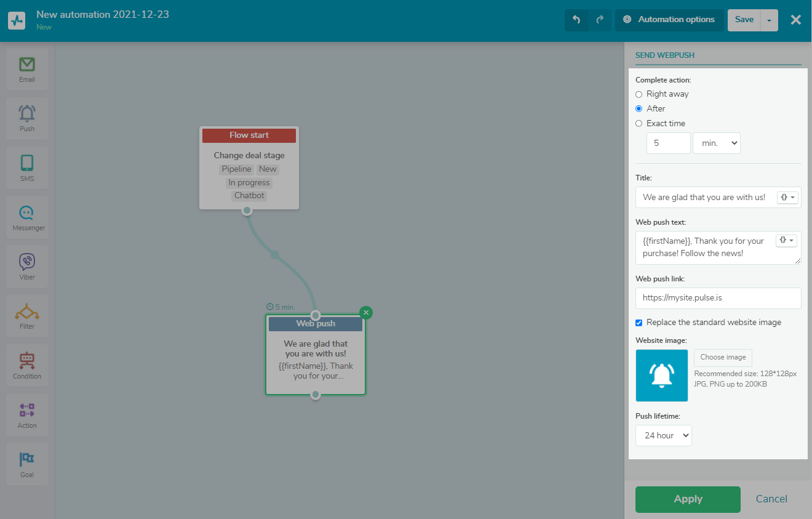Viewport: 812px width, 519px height.
Task: Select the Email block in the sidebar
Action: (x=27, y=70)
